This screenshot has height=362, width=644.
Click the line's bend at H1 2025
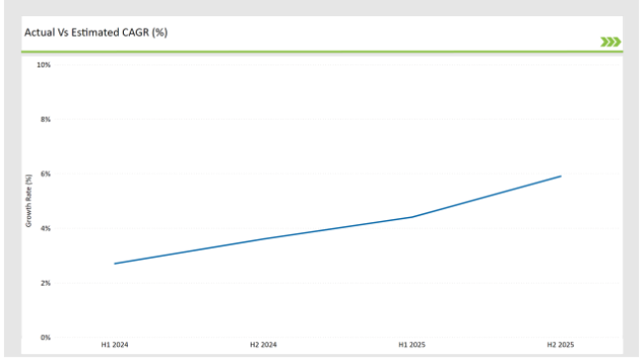pos(412,217)
